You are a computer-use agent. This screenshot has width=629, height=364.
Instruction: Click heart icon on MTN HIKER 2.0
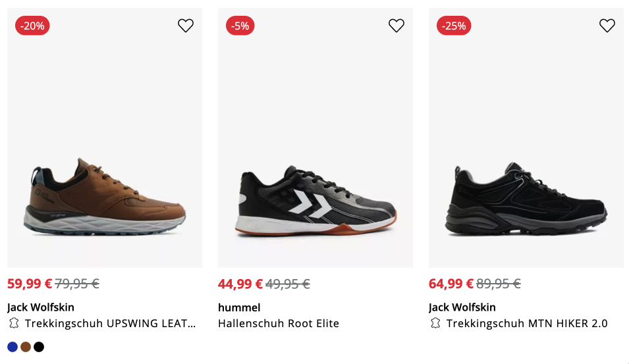tap(607, 26)
